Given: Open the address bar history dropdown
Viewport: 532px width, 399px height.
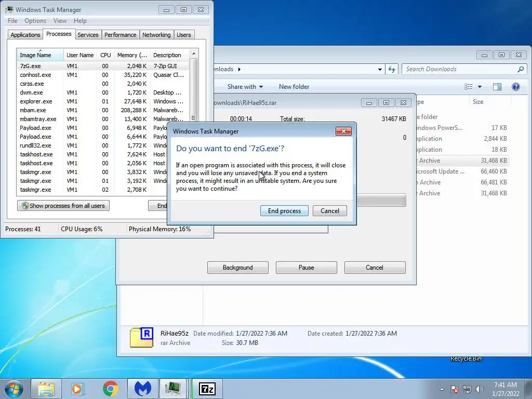Looking at the screenshot, I should pyautogui.click(x=380, y=69).
